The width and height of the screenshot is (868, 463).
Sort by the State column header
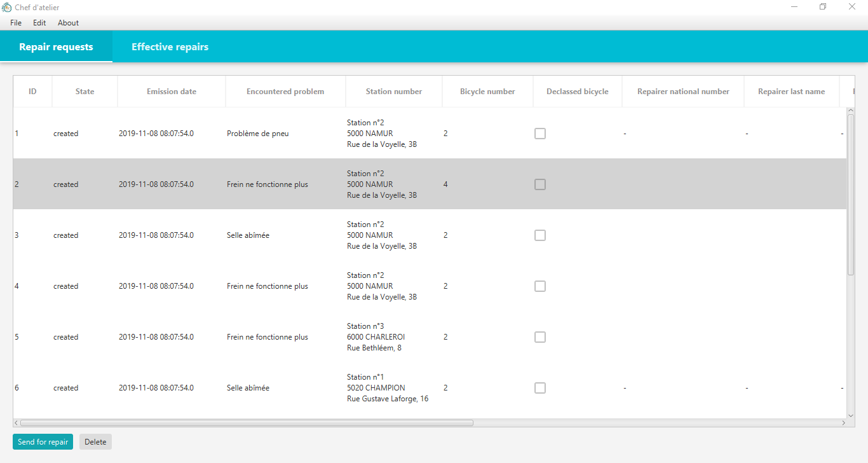(x=85, y=92)
